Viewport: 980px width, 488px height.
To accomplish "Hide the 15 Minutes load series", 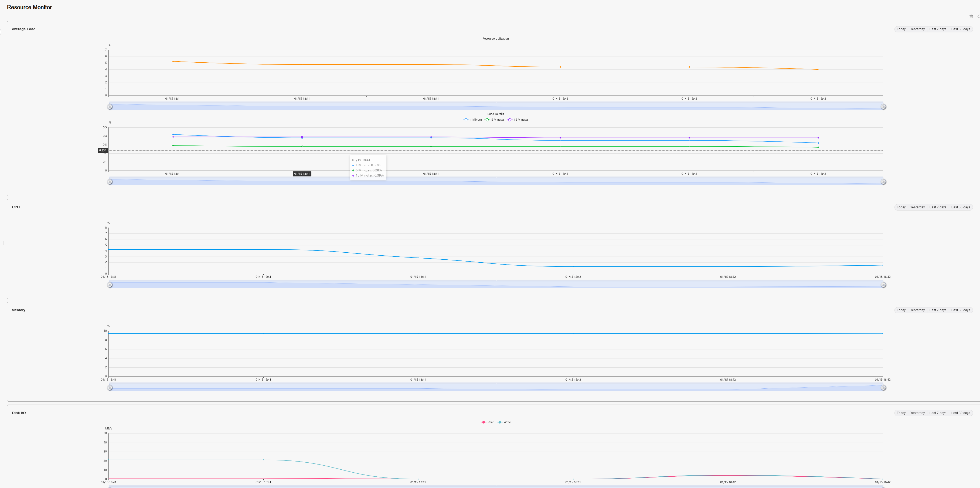I will [x=518, y=120].
